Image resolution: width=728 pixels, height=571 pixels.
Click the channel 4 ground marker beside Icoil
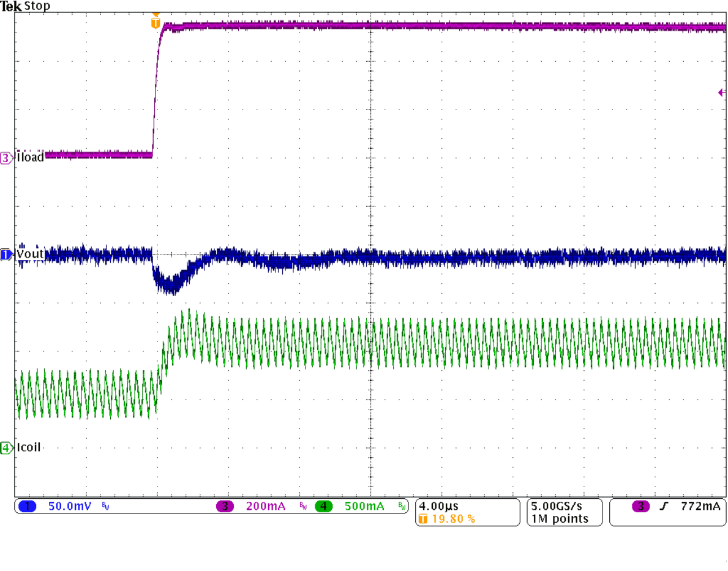5,447
